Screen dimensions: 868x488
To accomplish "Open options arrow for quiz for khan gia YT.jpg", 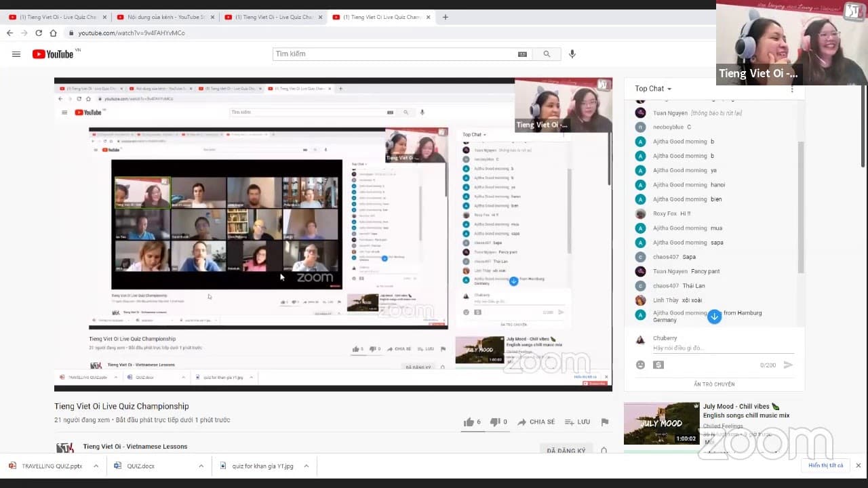I will tap(306, 466).
